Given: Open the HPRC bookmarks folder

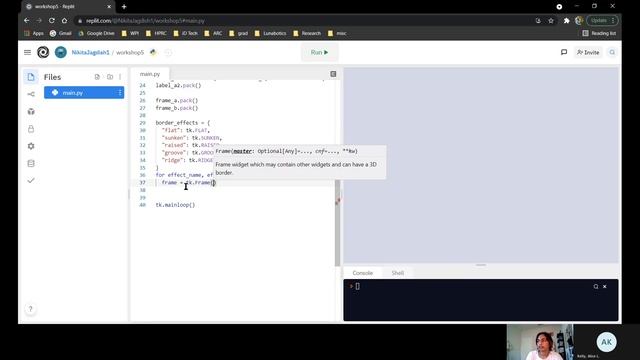Looking at the screenshot, I should [x=156, y=33].
